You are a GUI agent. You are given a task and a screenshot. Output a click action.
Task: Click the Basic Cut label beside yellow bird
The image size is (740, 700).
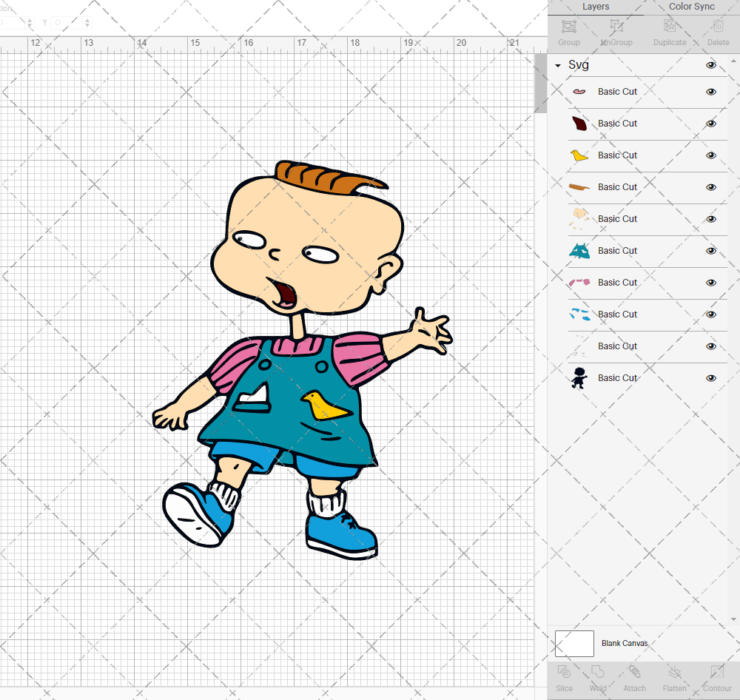[x=617, y=155]
